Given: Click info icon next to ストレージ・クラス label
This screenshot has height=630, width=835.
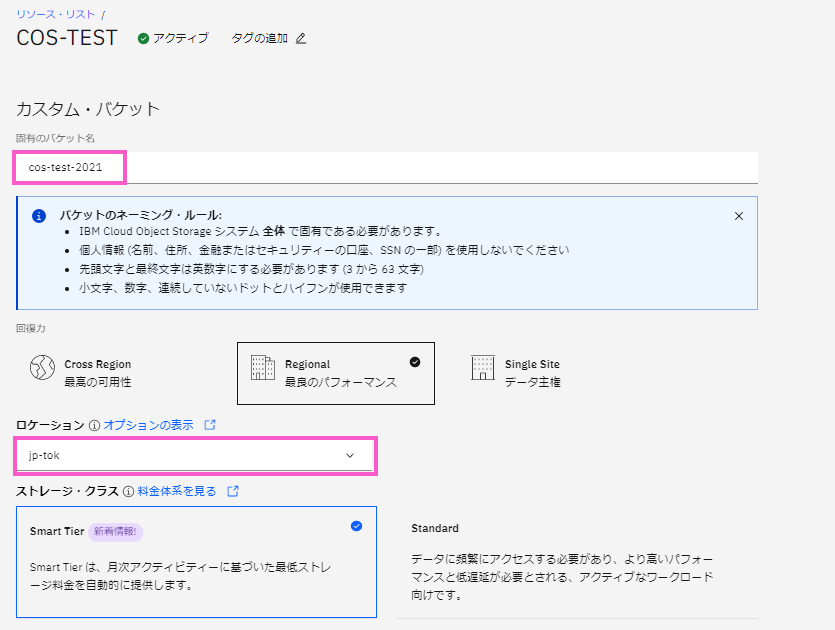Looking at the screenshot, I should (x=128, y=492).
